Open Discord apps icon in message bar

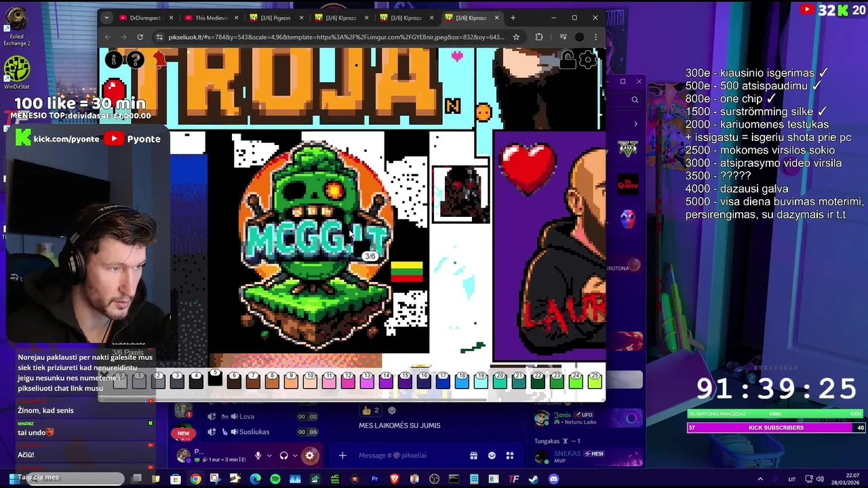click(510, 455)
